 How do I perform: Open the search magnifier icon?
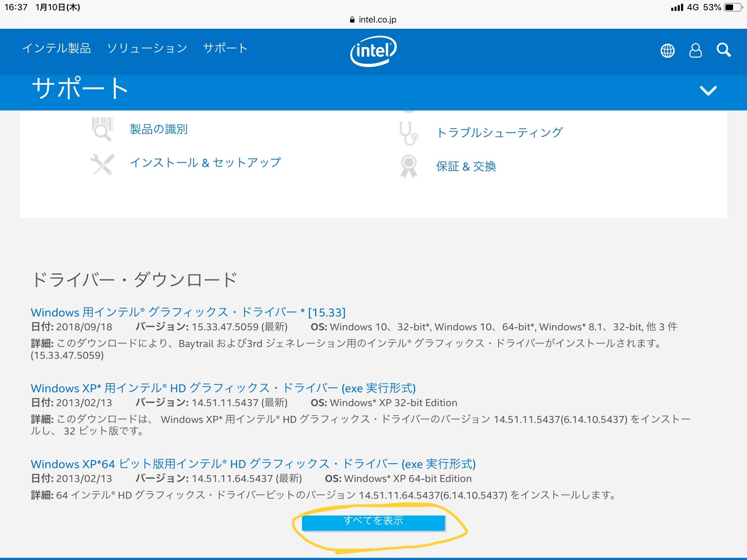[x=724, y=50]
